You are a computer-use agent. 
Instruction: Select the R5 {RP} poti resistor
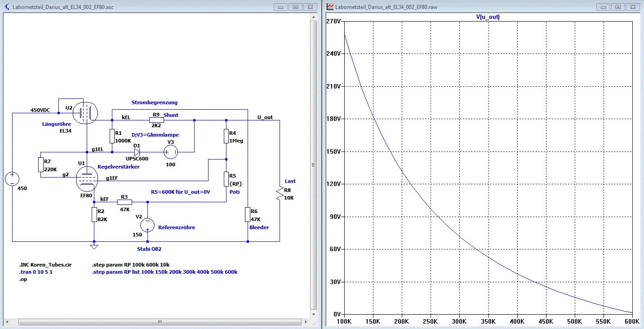click(226, 178)
